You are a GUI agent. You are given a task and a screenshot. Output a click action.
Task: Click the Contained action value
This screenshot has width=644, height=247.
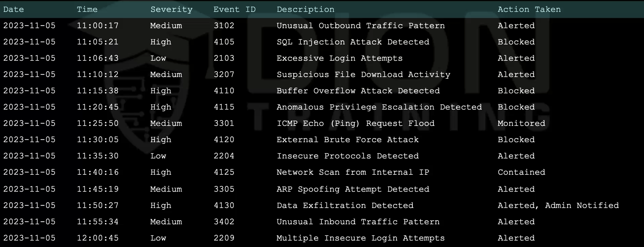(521, 172)
